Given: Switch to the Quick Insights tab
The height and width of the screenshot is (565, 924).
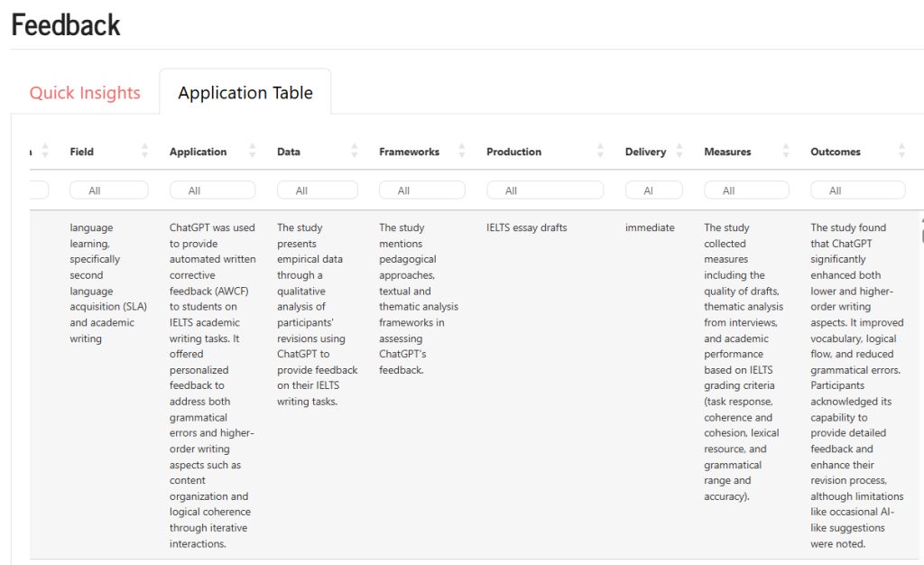Looking at the screenshot, I should click(85, 93).
